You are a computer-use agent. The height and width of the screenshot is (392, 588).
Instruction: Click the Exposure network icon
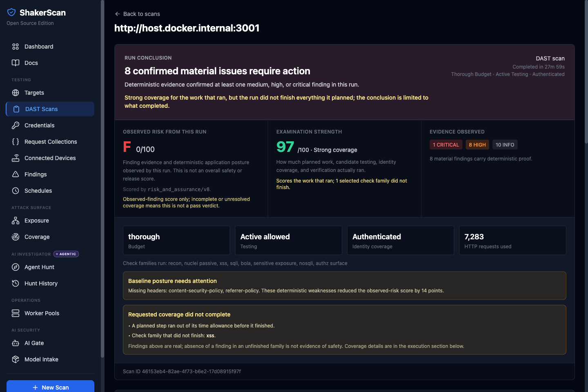[16, 220]
